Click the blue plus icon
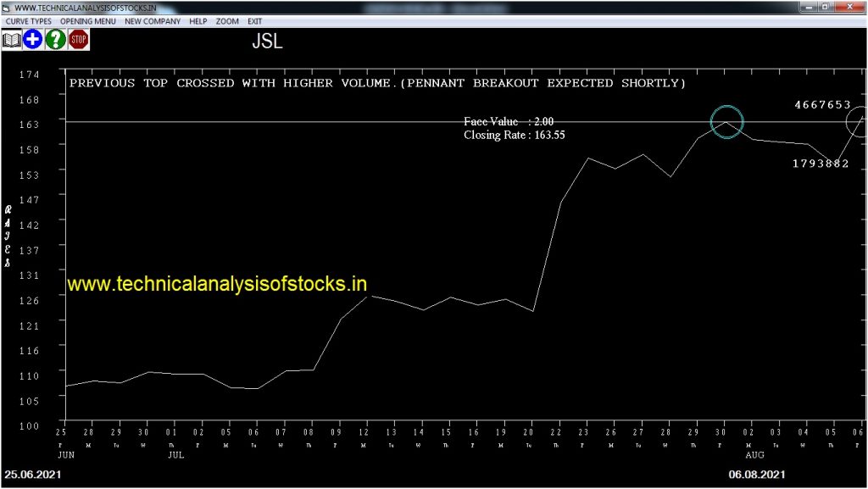 coord(33,39)
